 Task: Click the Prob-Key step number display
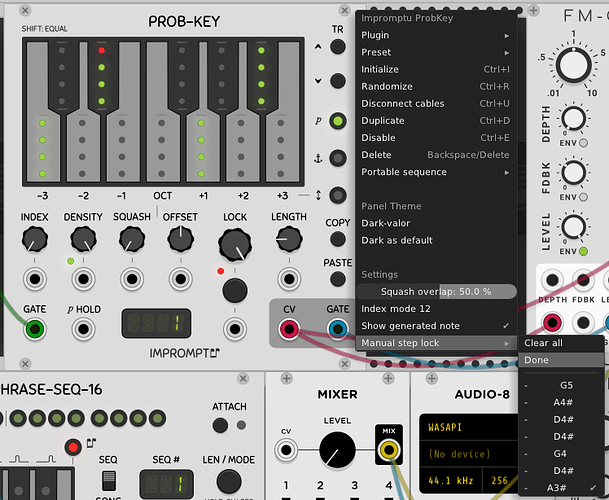[x=157, y=323]
